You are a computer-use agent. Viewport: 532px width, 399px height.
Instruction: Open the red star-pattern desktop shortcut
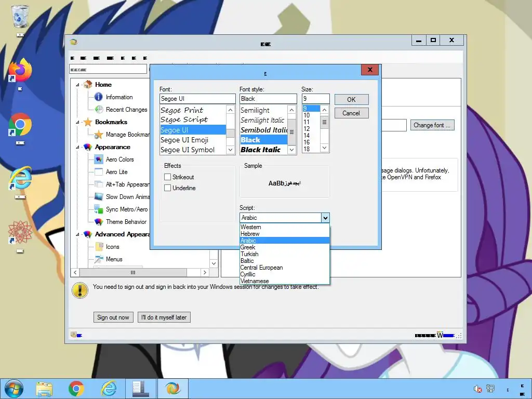[20, 232]
